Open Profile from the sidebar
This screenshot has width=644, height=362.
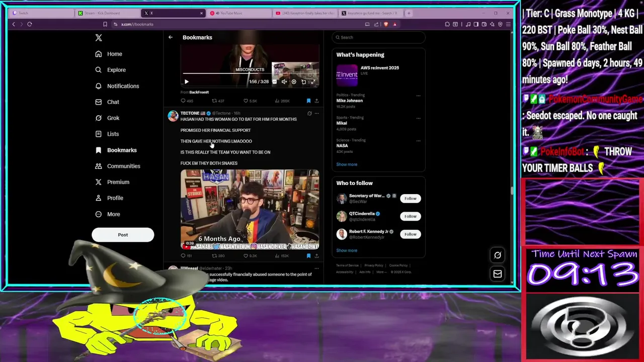(x=109, y=198)
